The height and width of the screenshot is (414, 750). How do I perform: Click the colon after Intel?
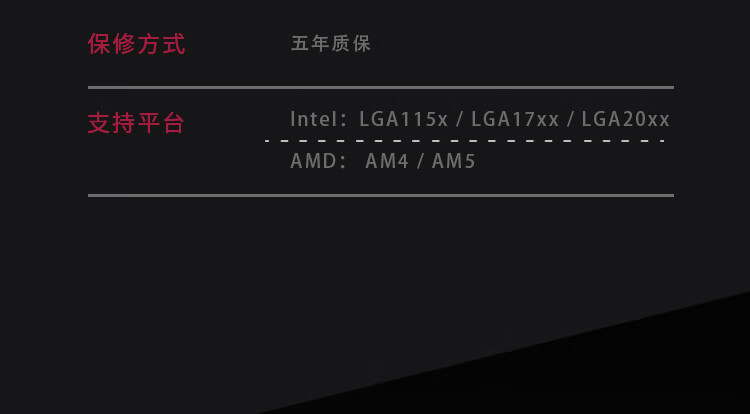pos(344,121)
